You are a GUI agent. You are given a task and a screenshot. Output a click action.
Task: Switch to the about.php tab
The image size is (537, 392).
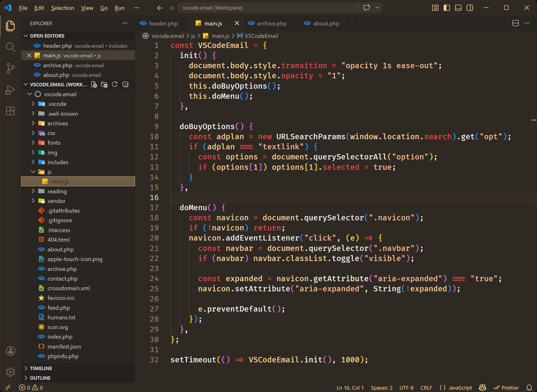(326, 23)
